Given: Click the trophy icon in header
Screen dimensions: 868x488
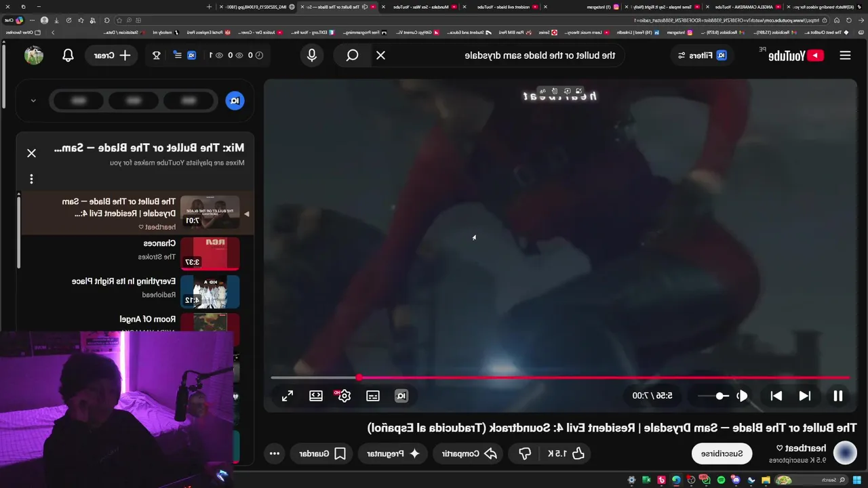Looking at the screenshot, I should [x=157, y=56].
